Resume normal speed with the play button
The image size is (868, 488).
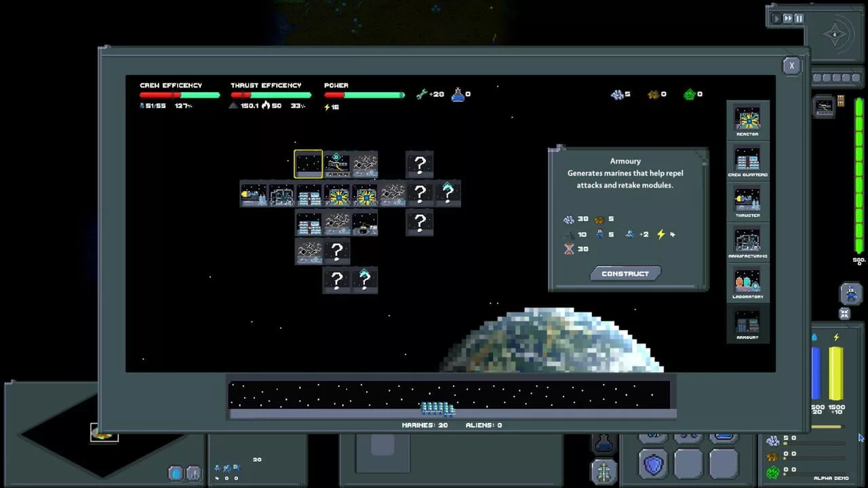tap(776, 19)
